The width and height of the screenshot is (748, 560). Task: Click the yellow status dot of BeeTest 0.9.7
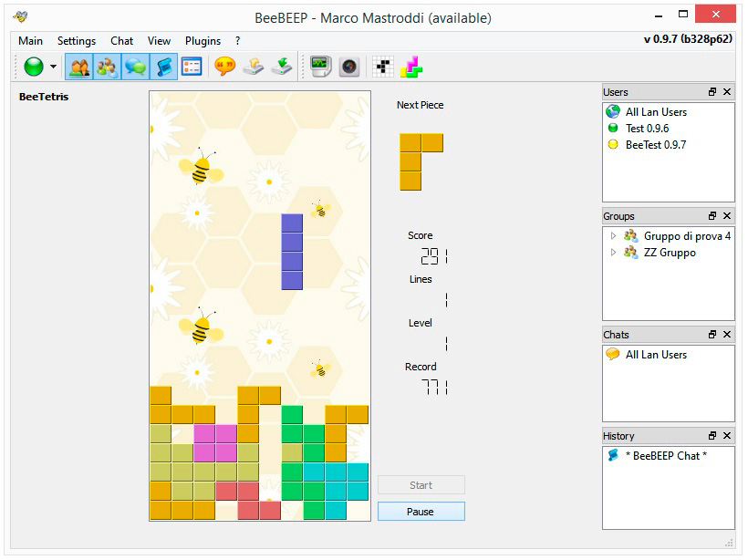[x=613, y=144]
